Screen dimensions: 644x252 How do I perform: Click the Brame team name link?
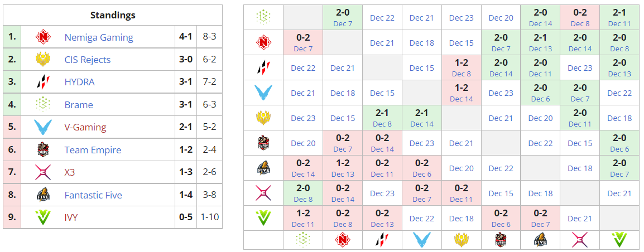pos(79,105)
